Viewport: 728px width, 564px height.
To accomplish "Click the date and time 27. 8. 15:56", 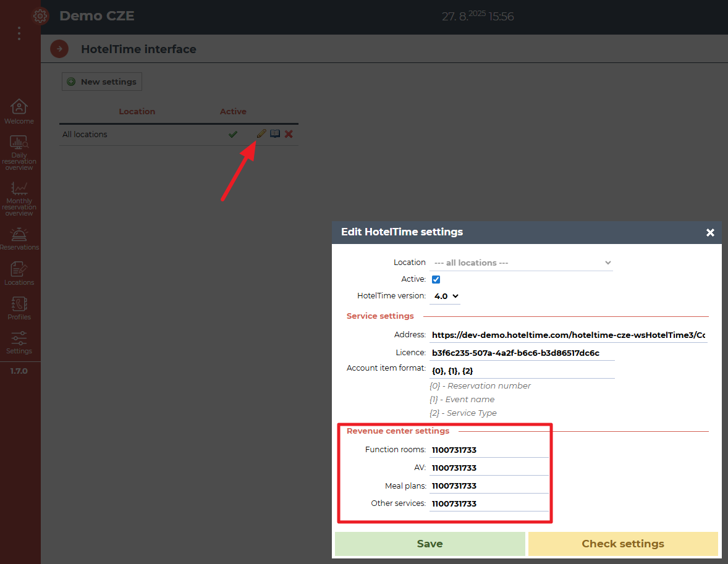I will tap(478, 16).
